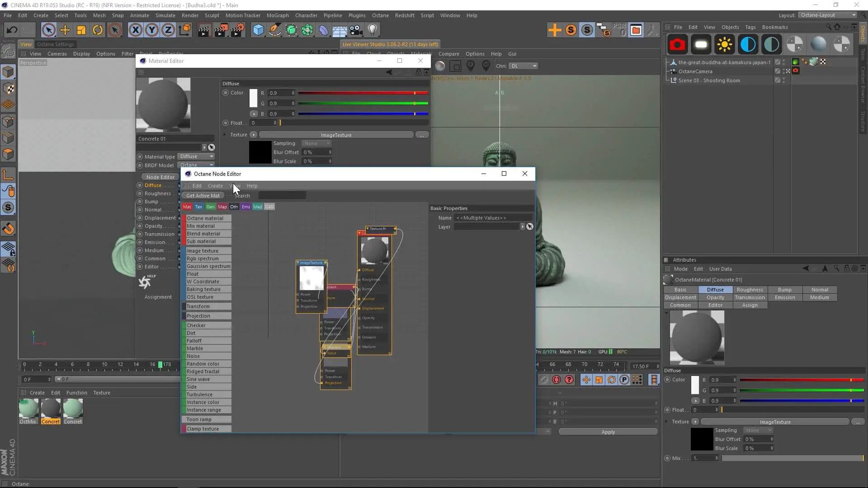Screen dimensions: 868x488
Task: Toggle Z axis lock icon
Action: [168, 30]
